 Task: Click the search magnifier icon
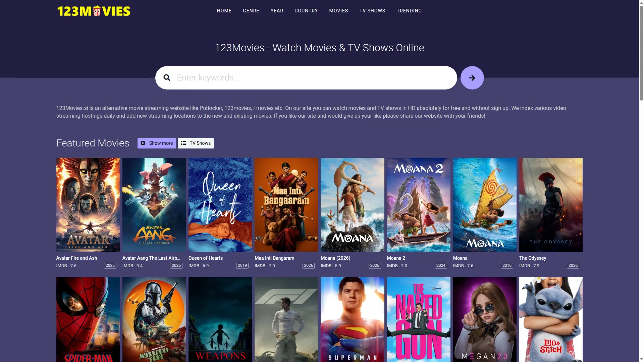click(167, 78)
